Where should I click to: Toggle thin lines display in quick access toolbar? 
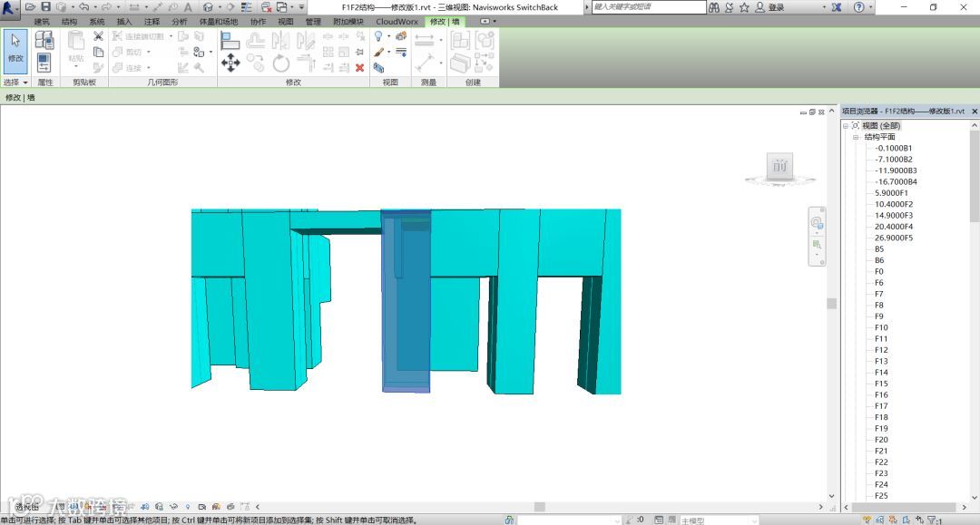pyautogui.click(x=246, y=7)
